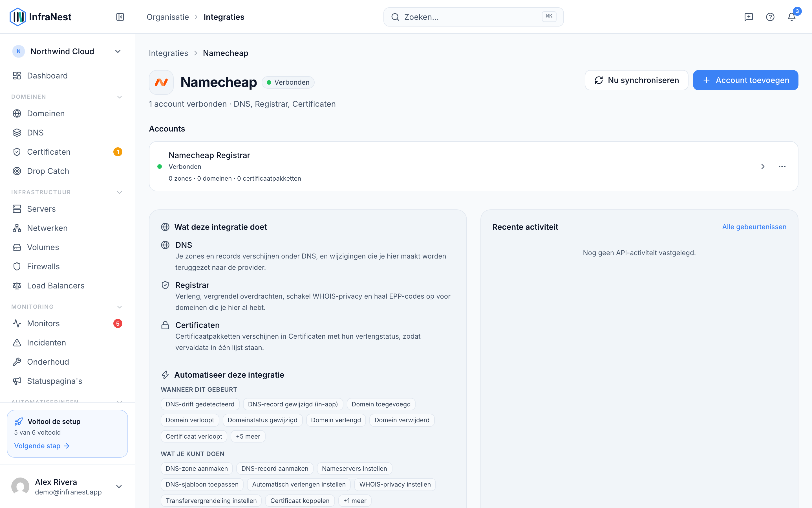This screenshot has height=508, width=812.
Task: Open Alle gebeurtenissen link
Action: pyautogui.click(x=754, y=227)
